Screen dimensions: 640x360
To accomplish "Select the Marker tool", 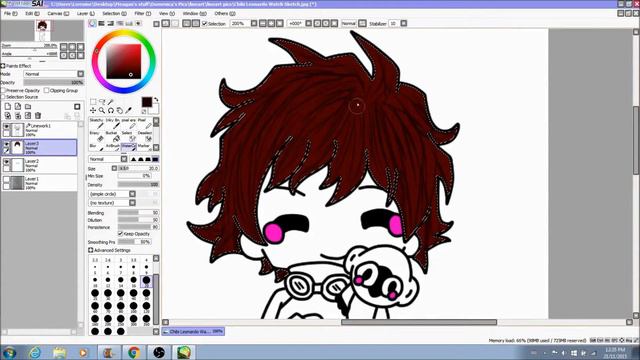I will click(x=144, y=147).
